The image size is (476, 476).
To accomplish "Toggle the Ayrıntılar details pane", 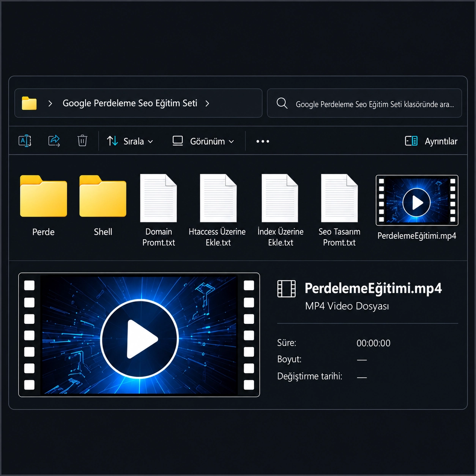I will coord(431,141).
